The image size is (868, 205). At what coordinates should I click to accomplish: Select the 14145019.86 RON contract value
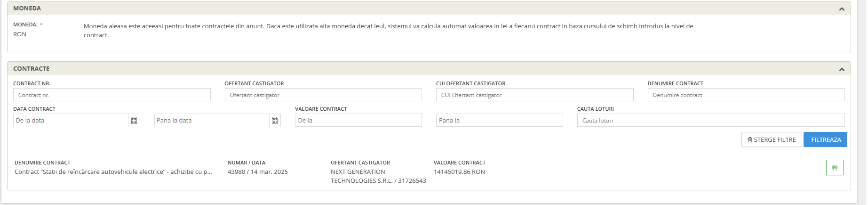459,172
